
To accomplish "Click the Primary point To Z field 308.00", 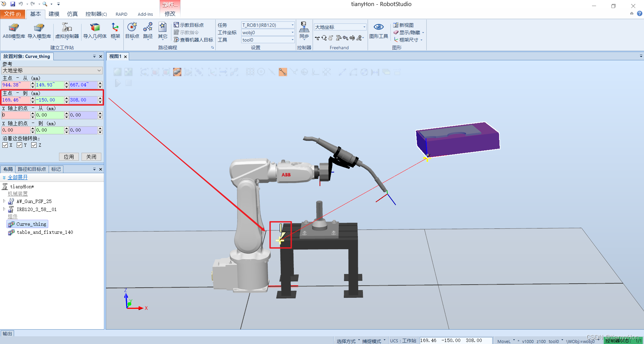I will [x=84, y=100].
